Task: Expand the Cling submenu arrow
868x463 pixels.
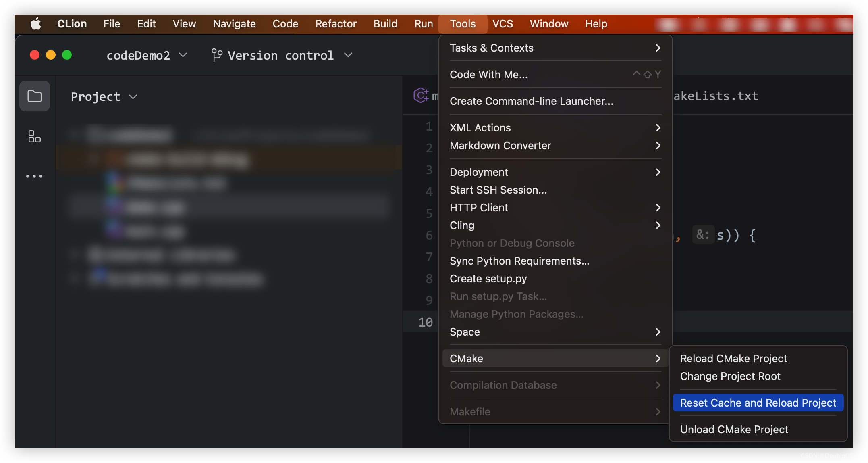Action: (658, 225)
